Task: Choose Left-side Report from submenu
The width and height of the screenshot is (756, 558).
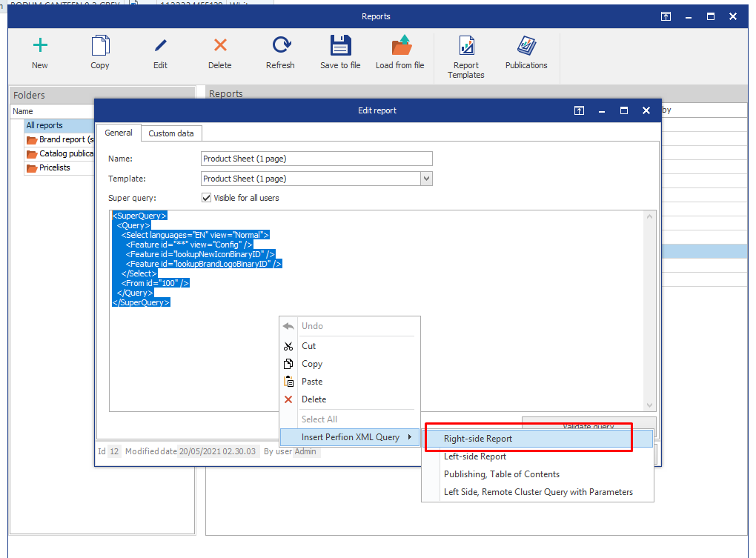Action: click(x=537, y=456)
